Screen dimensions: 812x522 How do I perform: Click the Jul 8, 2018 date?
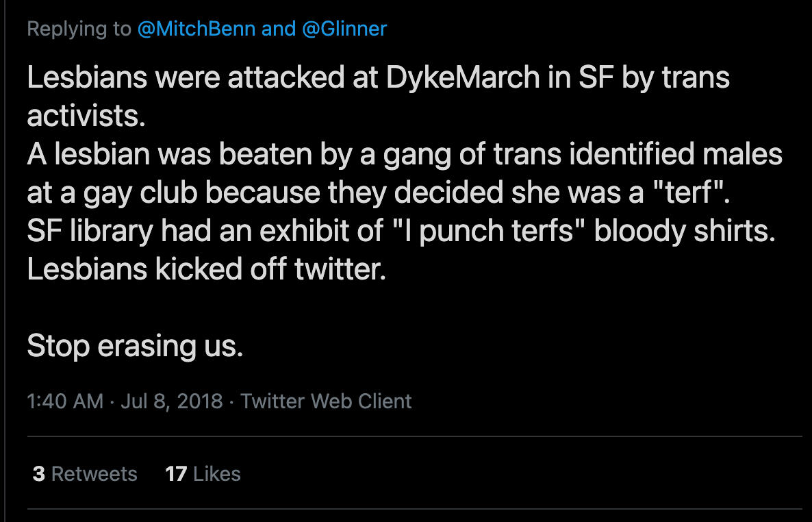pyautogui.click(x=171, y=401)
